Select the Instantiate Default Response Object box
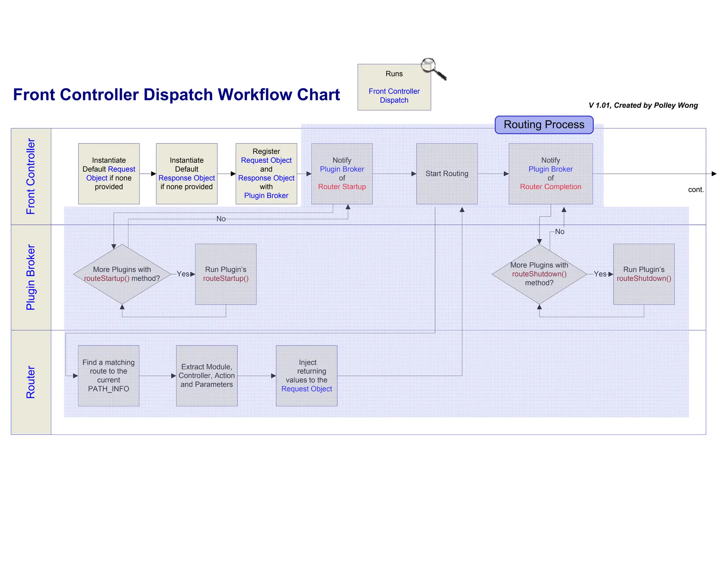 (187, 174)
